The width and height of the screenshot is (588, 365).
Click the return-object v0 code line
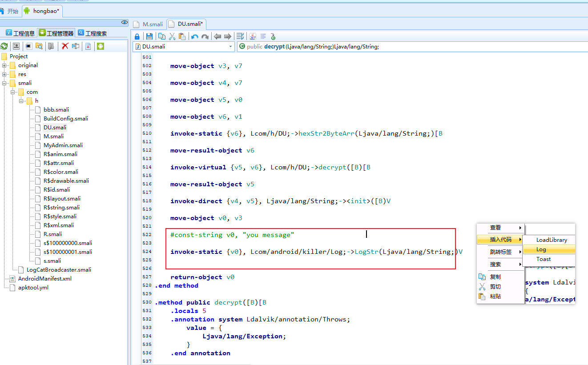pos(202,277)
